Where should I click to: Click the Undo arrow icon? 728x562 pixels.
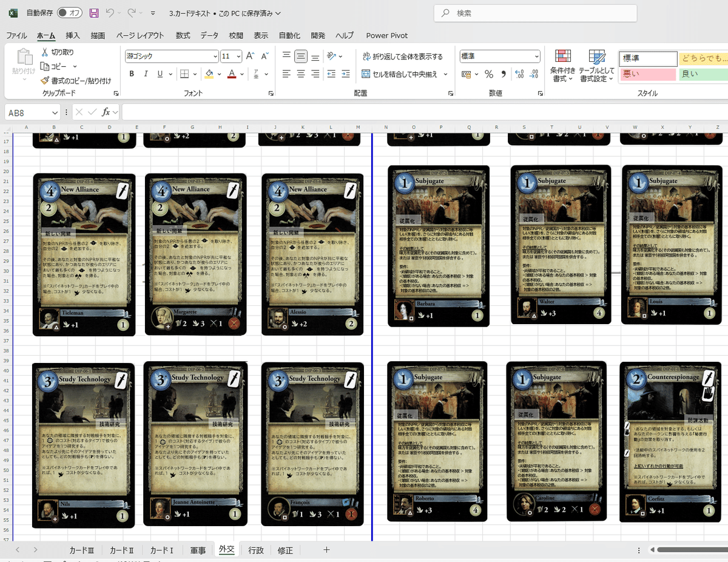click(x=110, y=13)
